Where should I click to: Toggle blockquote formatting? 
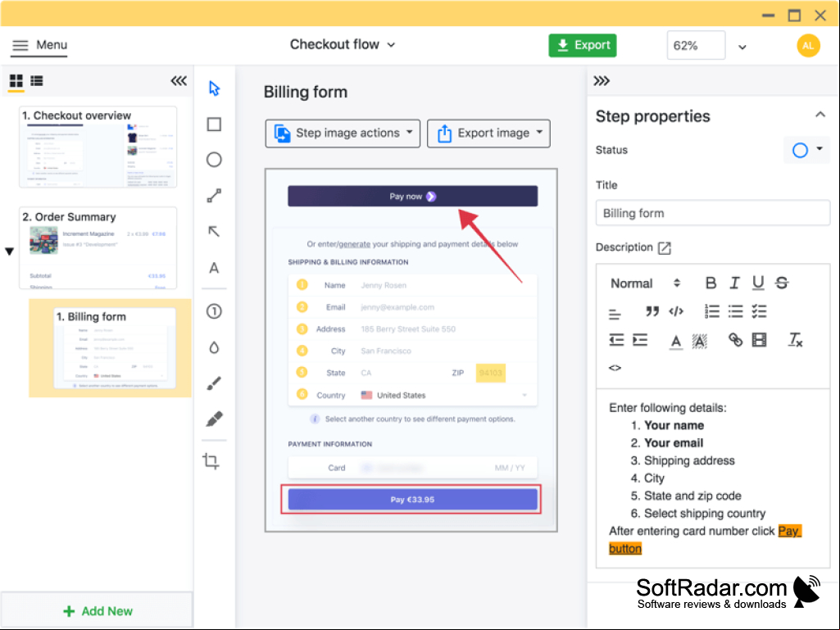click(x=652, y=311)
